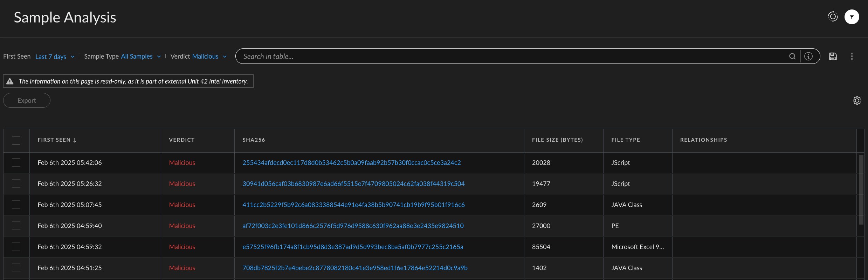Focus the Search in table input field
The width and height of the screenshot is (868, 280).
point(511,56)
